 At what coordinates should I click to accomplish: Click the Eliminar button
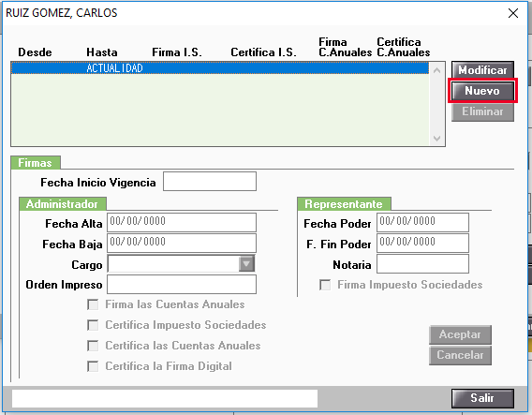(482, 111)
